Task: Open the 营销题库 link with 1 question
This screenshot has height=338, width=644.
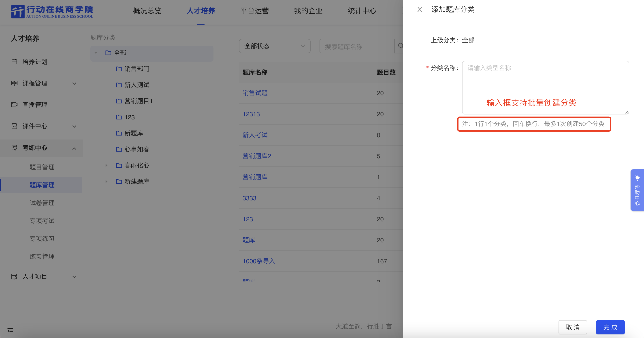Action: [255, 177]
